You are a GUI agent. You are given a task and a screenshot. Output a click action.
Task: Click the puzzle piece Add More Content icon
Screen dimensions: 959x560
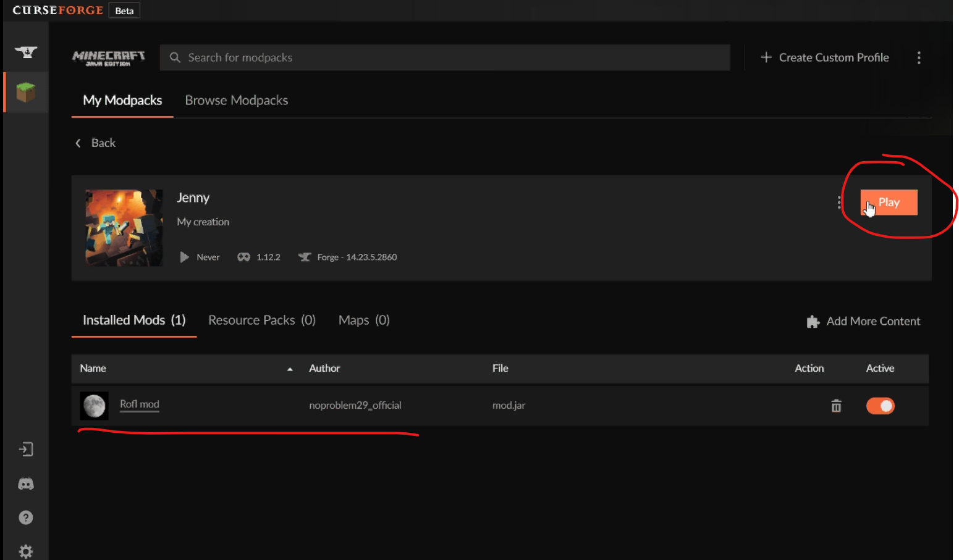(x=813, y=322)
